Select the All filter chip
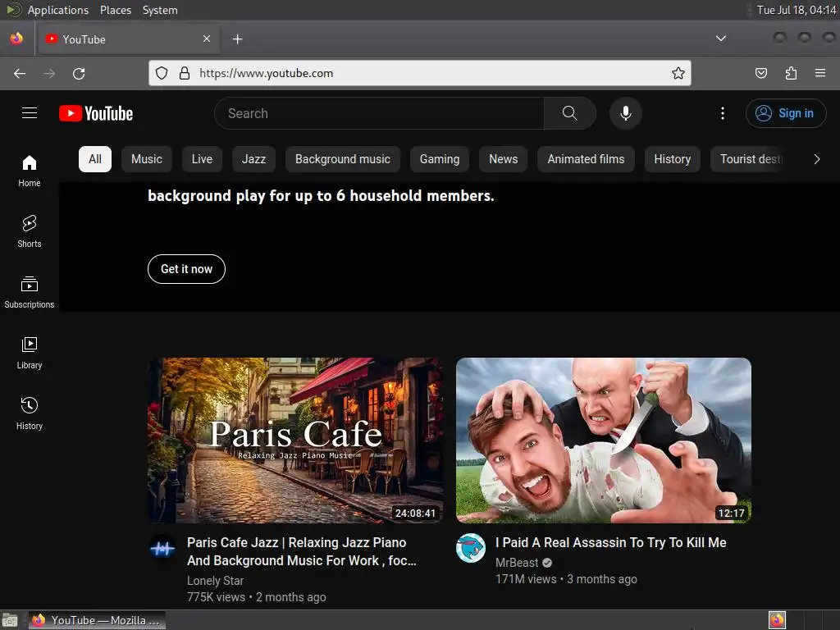The image size is (840, 630). [x=95, y=159]
